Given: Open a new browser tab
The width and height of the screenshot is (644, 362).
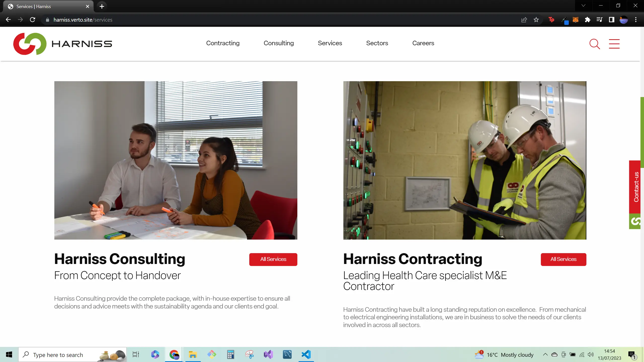Looking at the screenshot, I should coord(102,6).
